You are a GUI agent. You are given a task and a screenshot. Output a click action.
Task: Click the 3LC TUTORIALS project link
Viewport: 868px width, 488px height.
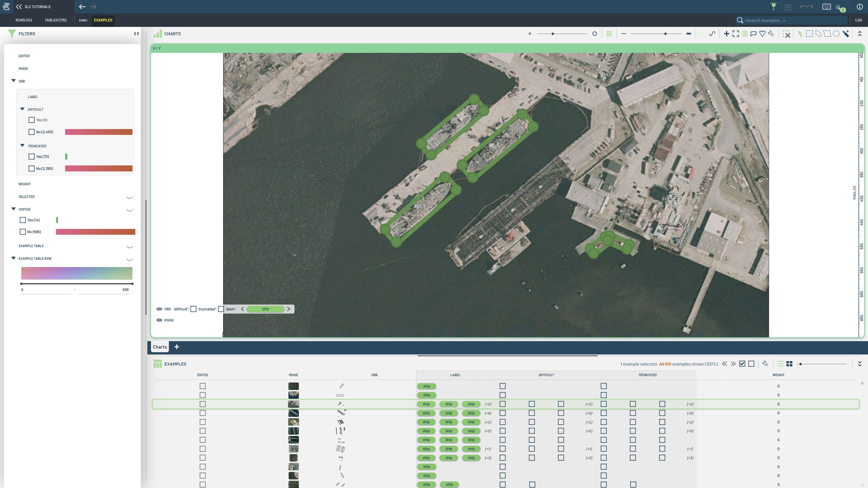coord(37,7)
